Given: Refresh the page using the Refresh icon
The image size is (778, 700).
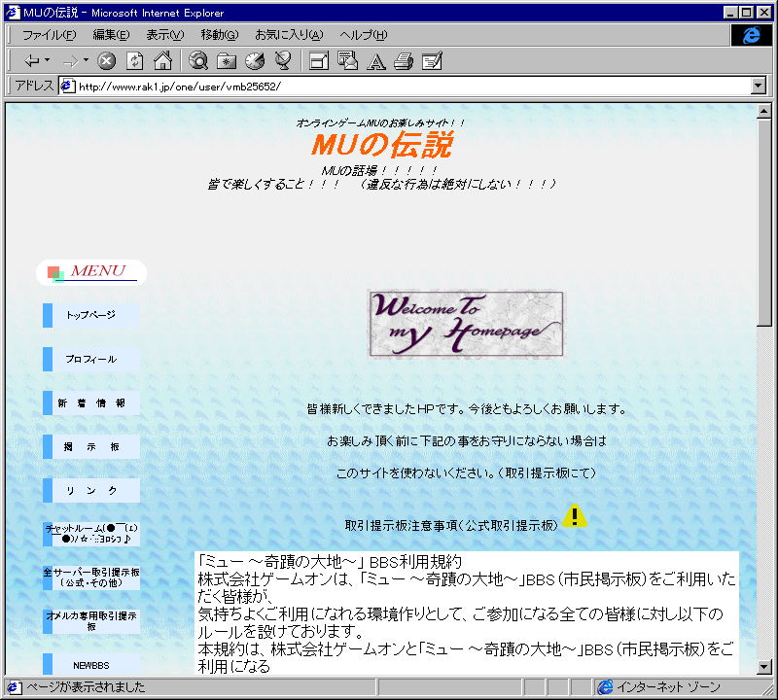Looking at the screenshot, I should click(134, 61).
